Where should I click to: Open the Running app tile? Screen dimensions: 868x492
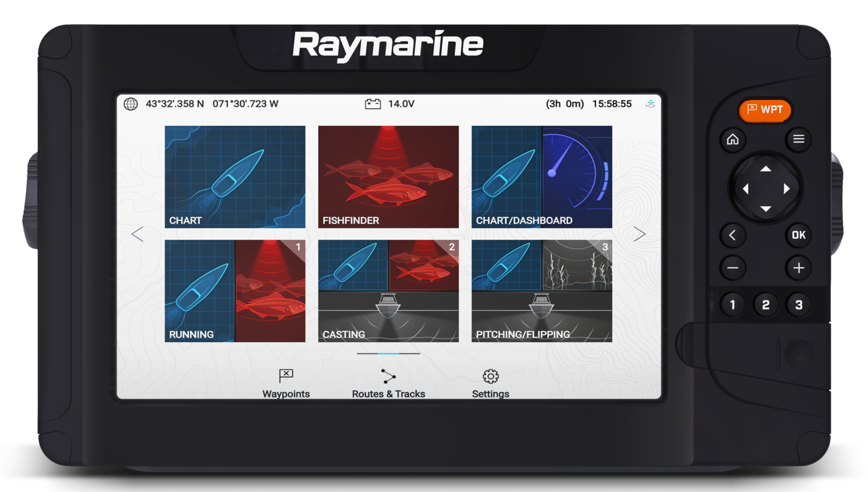(x=235, y=291)
